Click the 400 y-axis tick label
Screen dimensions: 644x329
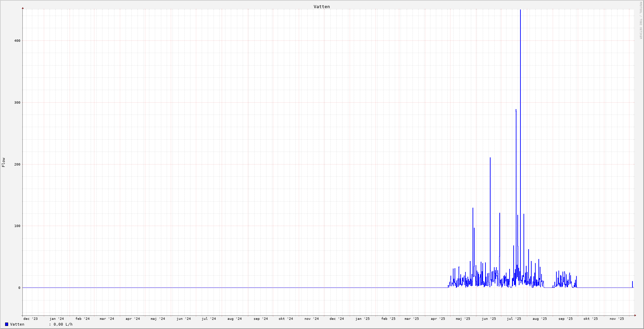tap(17, 41)
